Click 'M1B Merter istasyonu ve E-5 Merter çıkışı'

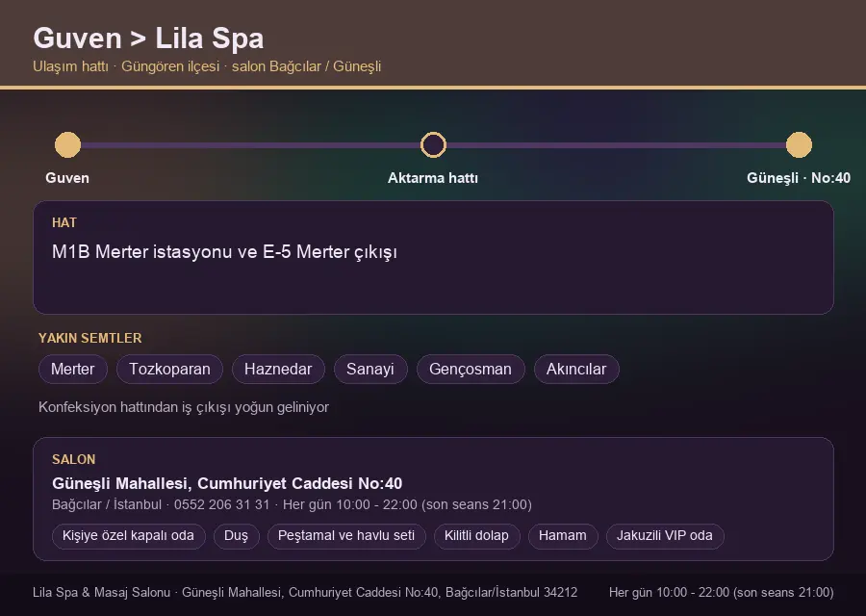click(x=225, y=252)
